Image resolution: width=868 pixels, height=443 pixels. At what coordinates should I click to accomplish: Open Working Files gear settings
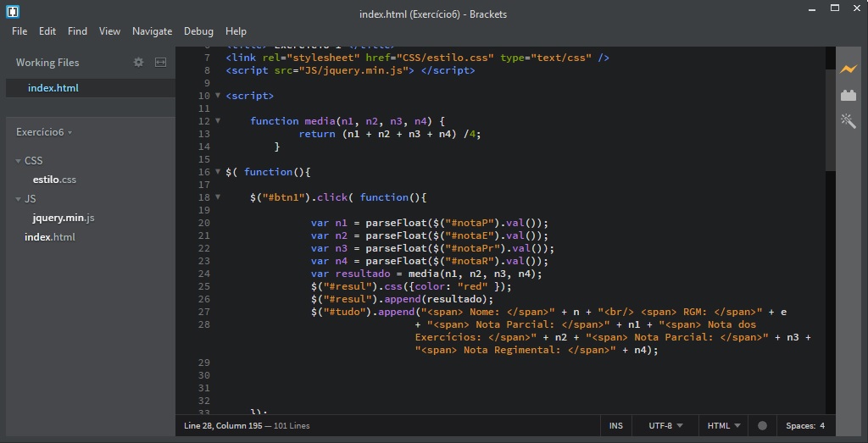[x=138, y=63]
